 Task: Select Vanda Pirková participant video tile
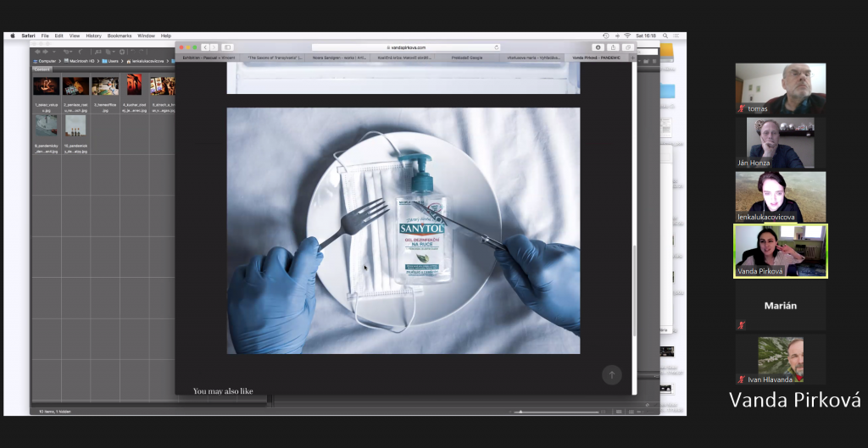tap(781, 252)
